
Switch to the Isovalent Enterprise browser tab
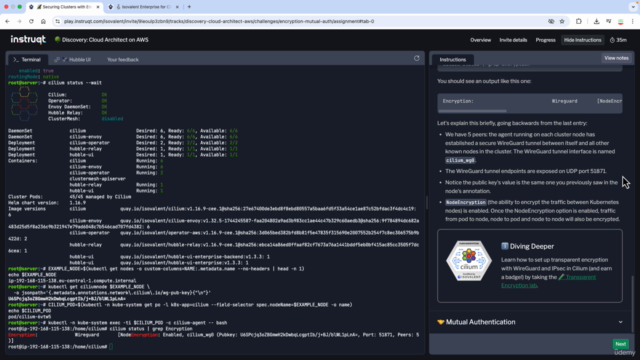point(144,7)
